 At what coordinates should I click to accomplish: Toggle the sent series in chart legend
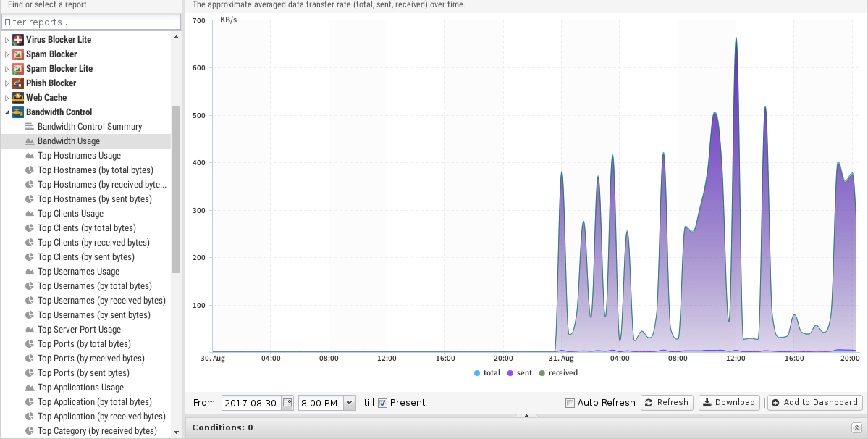click(520, 373)
